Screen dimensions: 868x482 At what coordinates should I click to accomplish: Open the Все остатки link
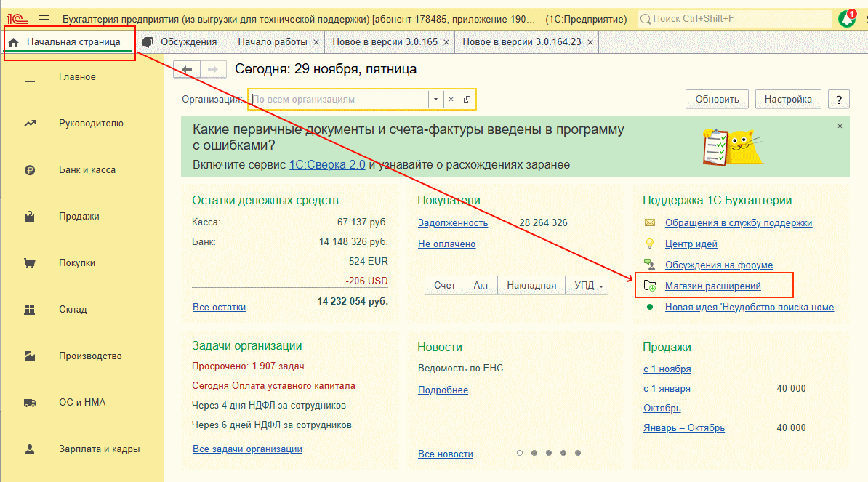tap(220, 307)
